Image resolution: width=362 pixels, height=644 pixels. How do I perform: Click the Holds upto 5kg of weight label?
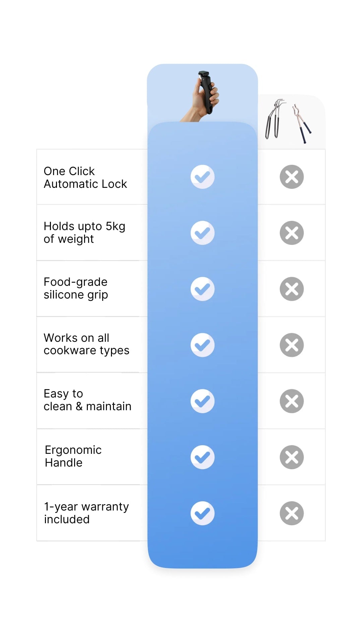(84, 232)
